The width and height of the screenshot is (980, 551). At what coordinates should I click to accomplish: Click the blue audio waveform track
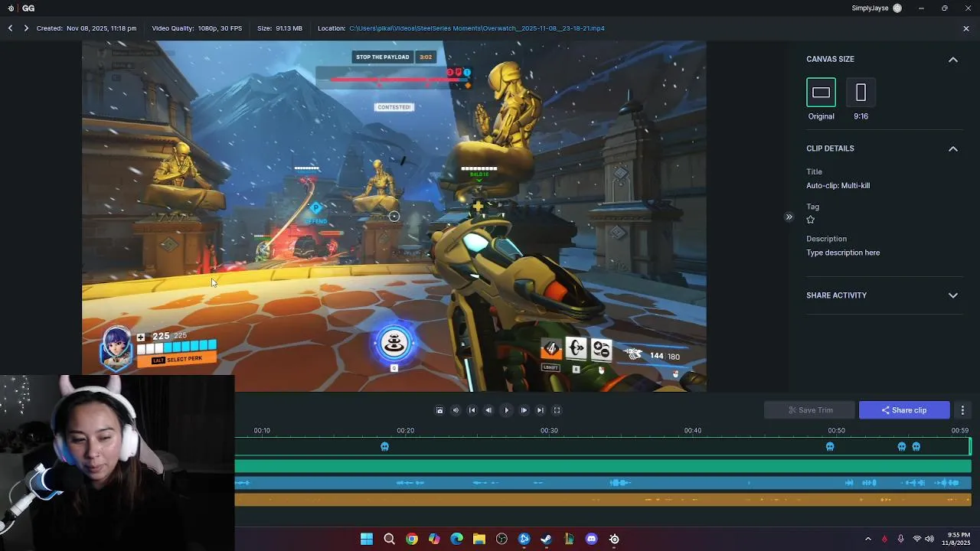point(603,483)
